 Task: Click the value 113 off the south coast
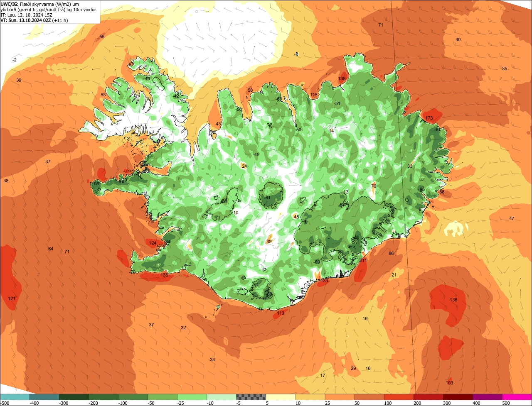pyautogui.click(x=281, y=313)
